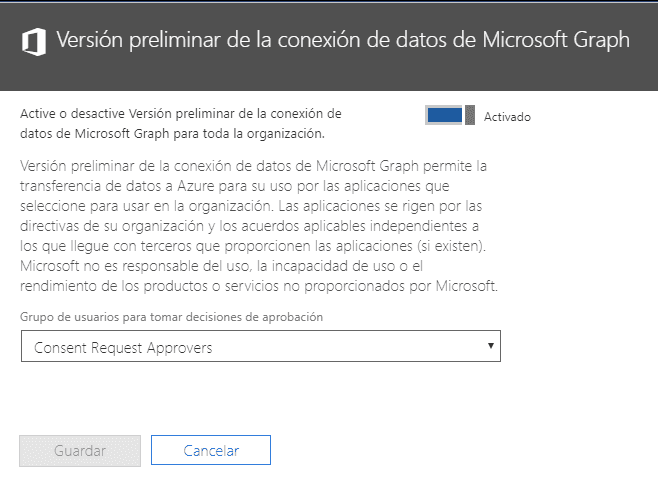
Task: Click the Cancelar button
Action: [x=211, y=450]
